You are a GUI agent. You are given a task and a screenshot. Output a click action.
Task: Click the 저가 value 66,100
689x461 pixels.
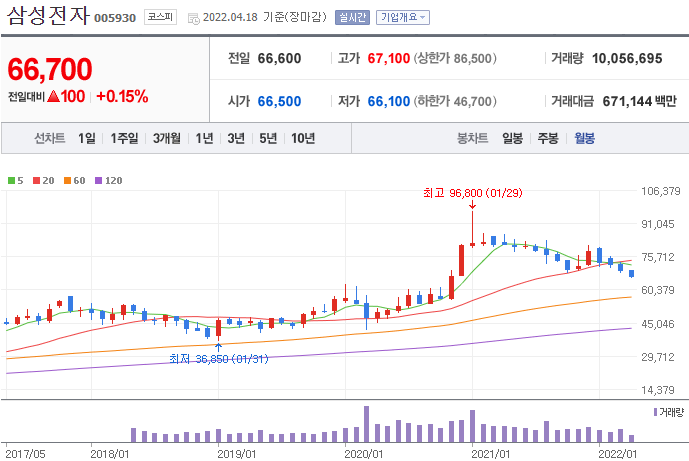coord(389,102)
